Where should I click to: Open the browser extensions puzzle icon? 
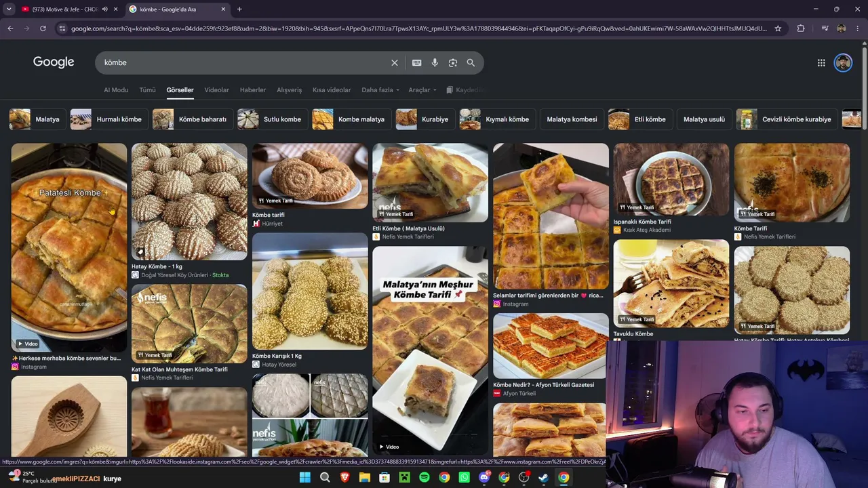click(x=801, y=28)
